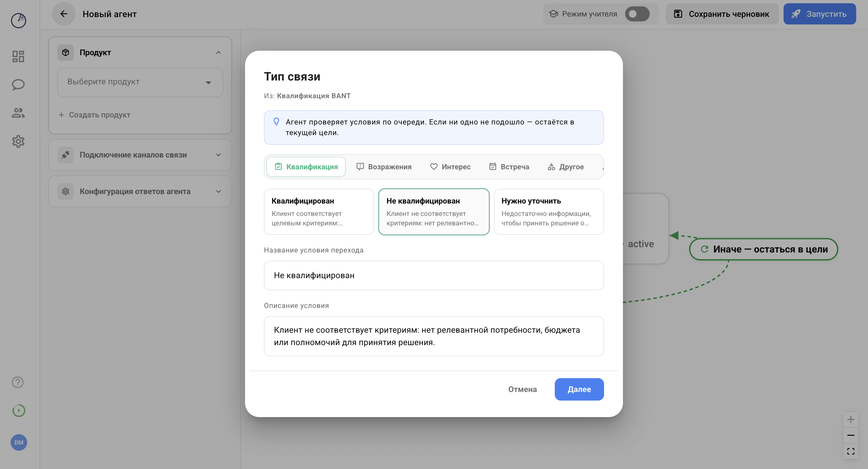The image size is (868, 469).
Task: Select the Квалифицирован condition card
Action: [x=319, y=211]
